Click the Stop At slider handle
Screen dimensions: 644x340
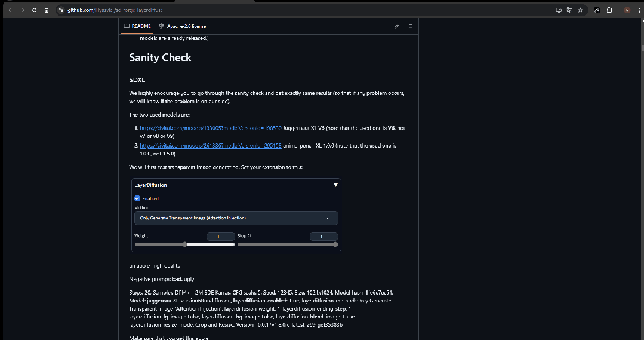point(335,244)
